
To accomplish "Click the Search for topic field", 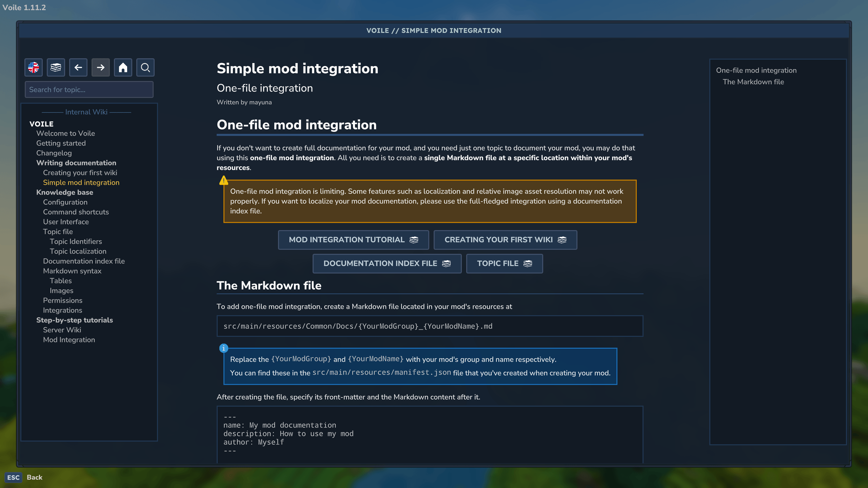I will [x=89, y=89].
